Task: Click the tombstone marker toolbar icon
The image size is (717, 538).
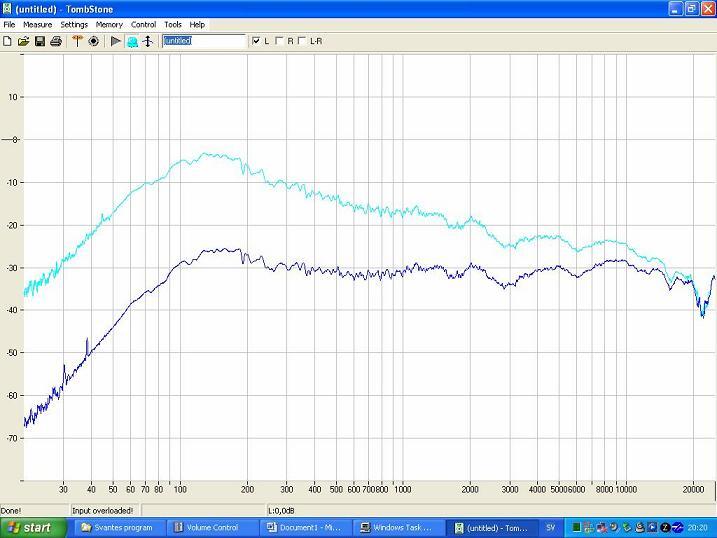Action: 77,41
